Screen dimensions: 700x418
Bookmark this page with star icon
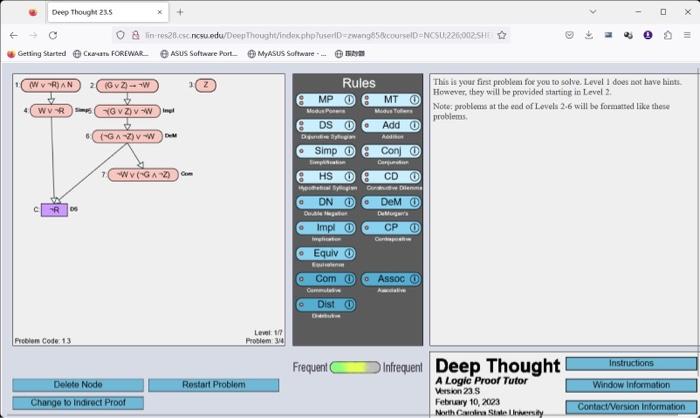[502, 35]
